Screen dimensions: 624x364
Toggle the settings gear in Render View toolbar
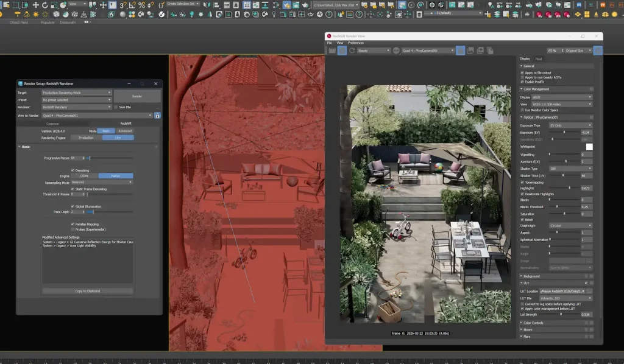click(x=598, y=51)
